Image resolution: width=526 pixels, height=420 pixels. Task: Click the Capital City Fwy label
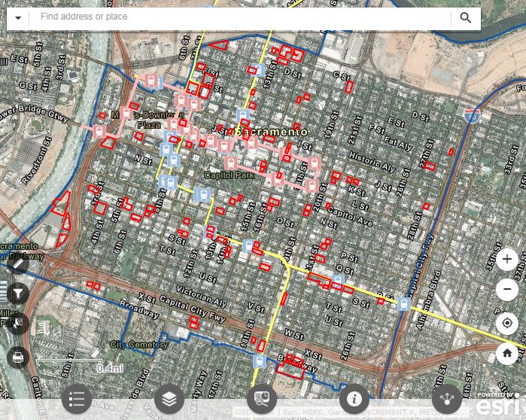tap(193, 309)
